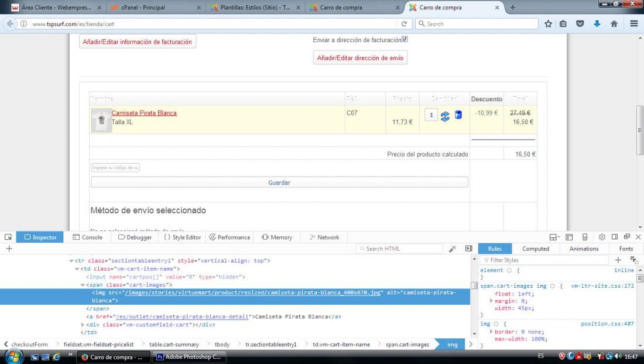This screenshot has height=364, width=644.
Task: Go to Firefox home page icon
Action: tap(614, 24)
